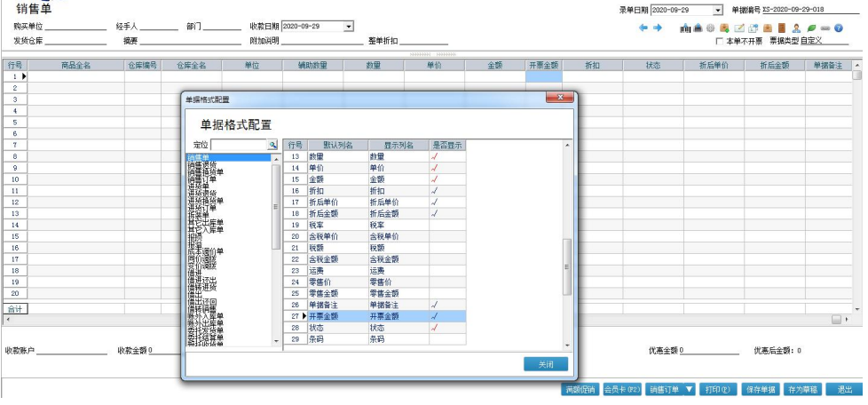
Task: Toggle 是否显示 check for 开票金额 row
Action: tap(435, 315)
